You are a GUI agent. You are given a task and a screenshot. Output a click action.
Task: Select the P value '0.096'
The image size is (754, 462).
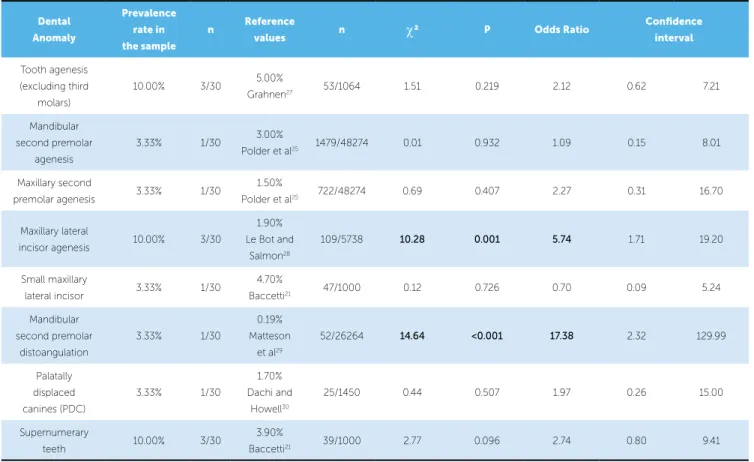click(487, 441)
